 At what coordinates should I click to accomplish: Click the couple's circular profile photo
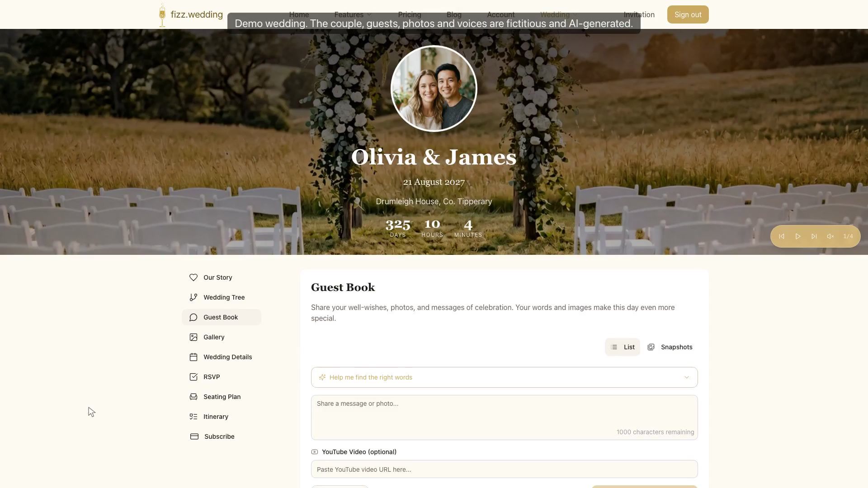point(434,89)
